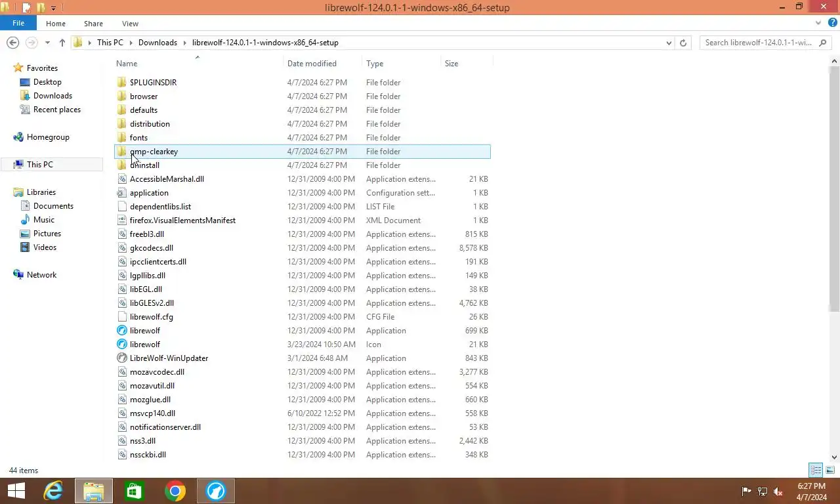Select the gmp-clearkey folder row
This screenshot has height=504, width=840.
coord(303,152)
